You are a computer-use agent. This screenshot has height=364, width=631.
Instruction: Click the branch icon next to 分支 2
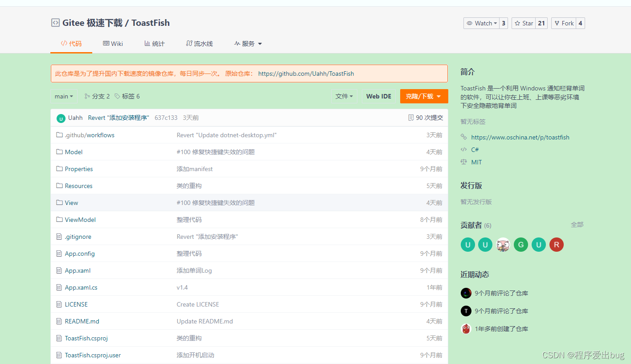(x=87, y=96)
